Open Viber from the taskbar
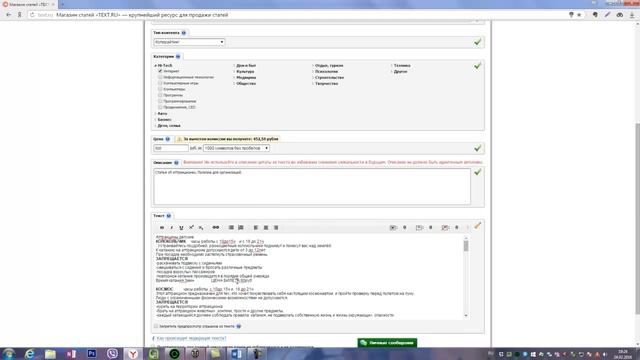Image resolution: width=640 pixels, height=360 pixels. pyautogui.click(x=113, y=353)
